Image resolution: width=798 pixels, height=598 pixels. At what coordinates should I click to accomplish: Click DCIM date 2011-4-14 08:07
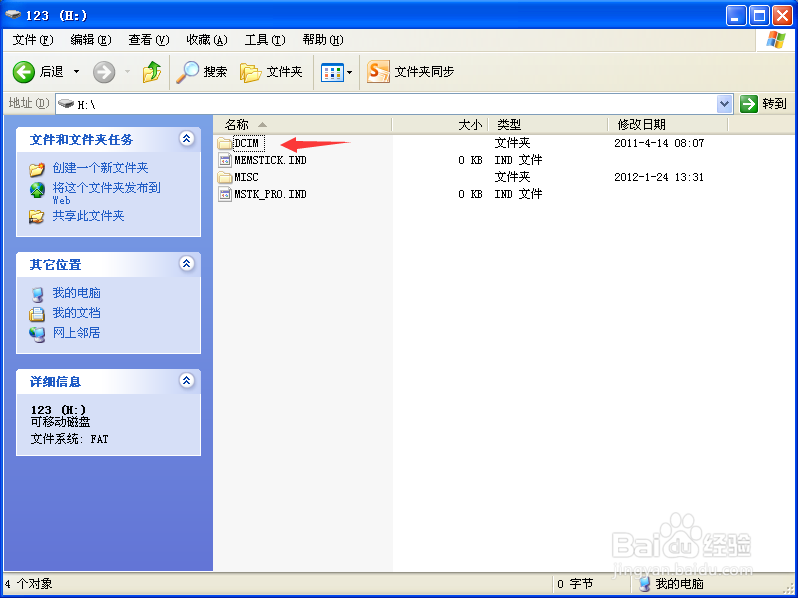pyautogui.click(x=659, y=144)
